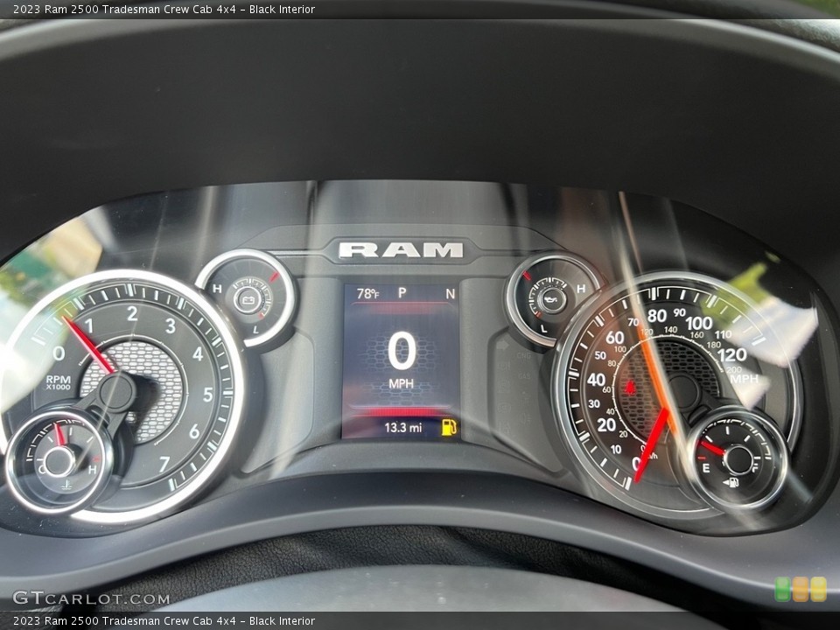The height and width of the screenshot is (630, 840).
Task: Click the H mark on battery gauge
Action: coord(217,289)
